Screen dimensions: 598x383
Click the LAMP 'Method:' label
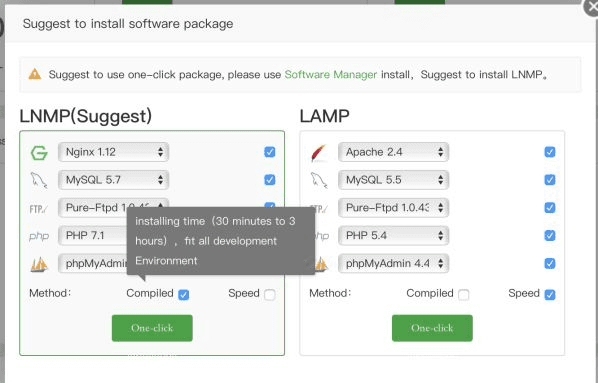point(330,293)
